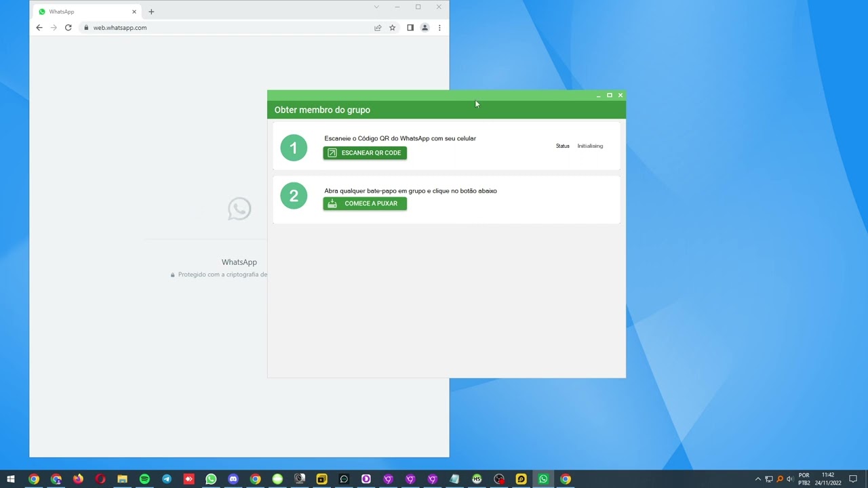Minimize the Obter membro do grupo window
Image resolution: width=868 pixels, height=488 pixels.
(x=598, y=96)
